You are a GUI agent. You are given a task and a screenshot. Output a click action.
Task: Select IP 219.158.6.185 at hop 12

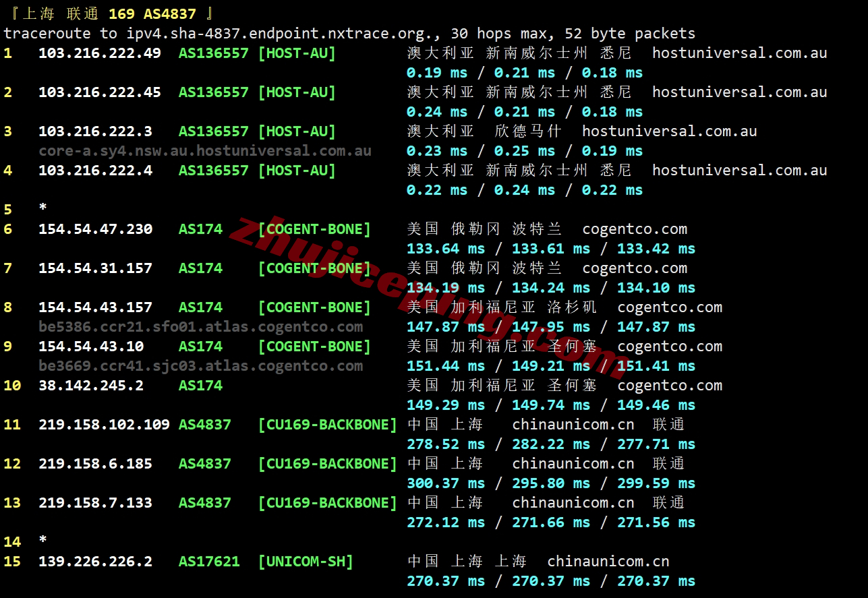tap(95, 464)
